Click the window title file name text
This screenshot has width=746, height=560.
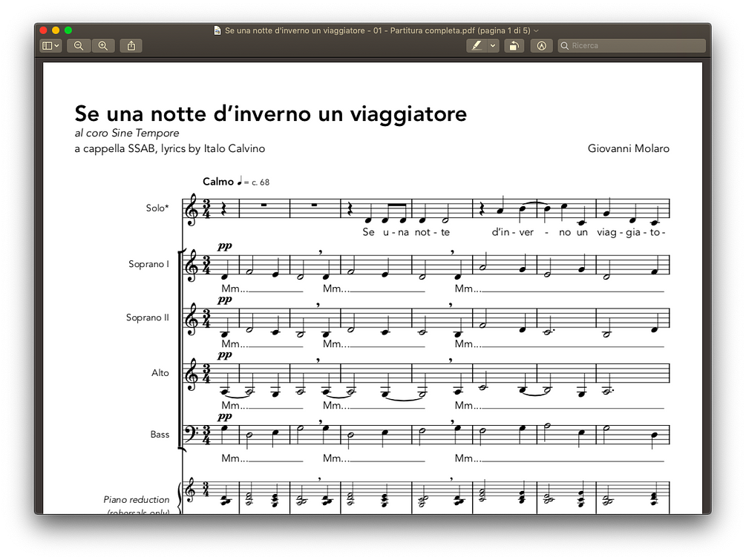[x=377, y=30]
